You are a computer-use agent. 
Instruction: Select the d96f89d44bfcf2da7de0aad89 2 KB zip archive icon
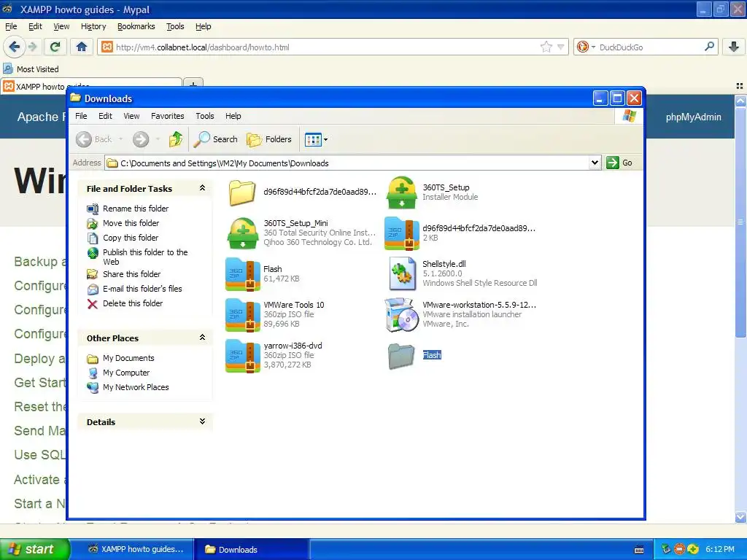point(402,233)
